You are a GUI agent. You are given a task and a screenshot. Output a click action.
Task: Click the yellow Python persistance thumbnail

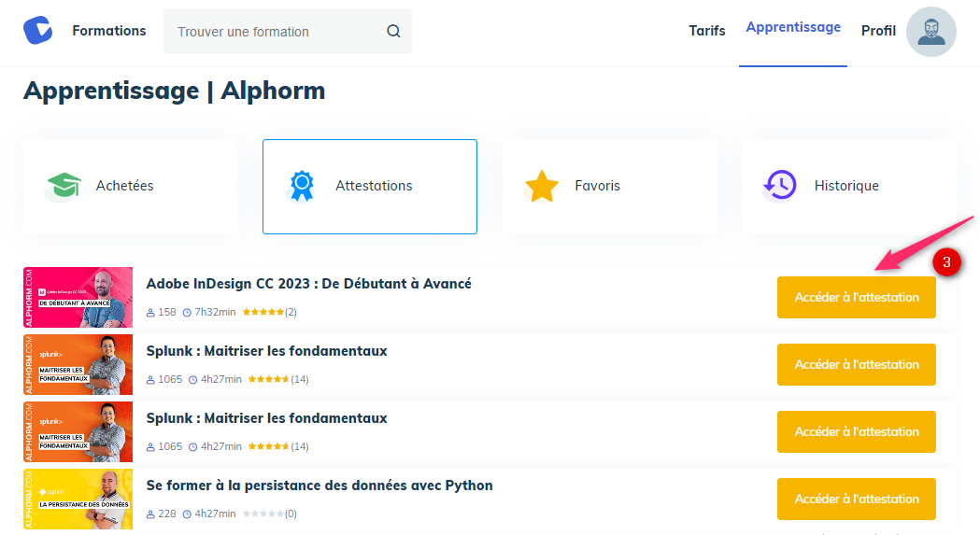[x=78, y=499]
